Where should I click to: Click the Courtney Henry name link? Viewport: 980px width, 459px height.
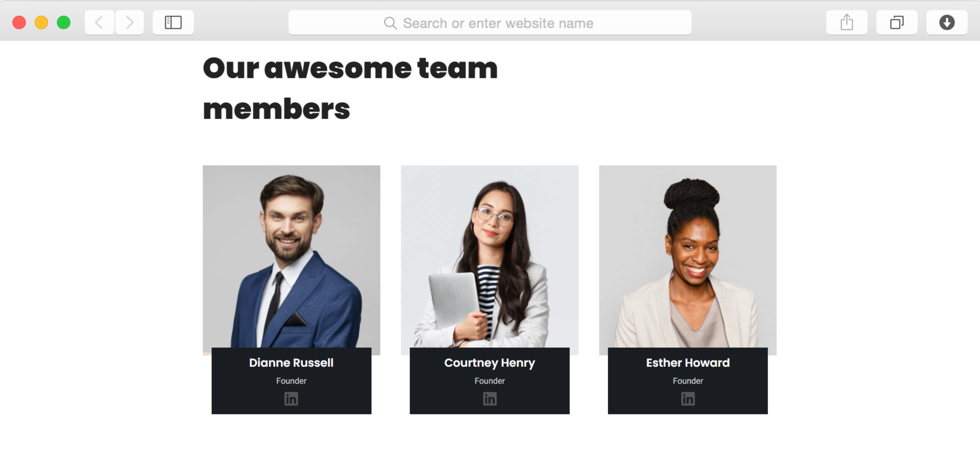pos(490,363)
